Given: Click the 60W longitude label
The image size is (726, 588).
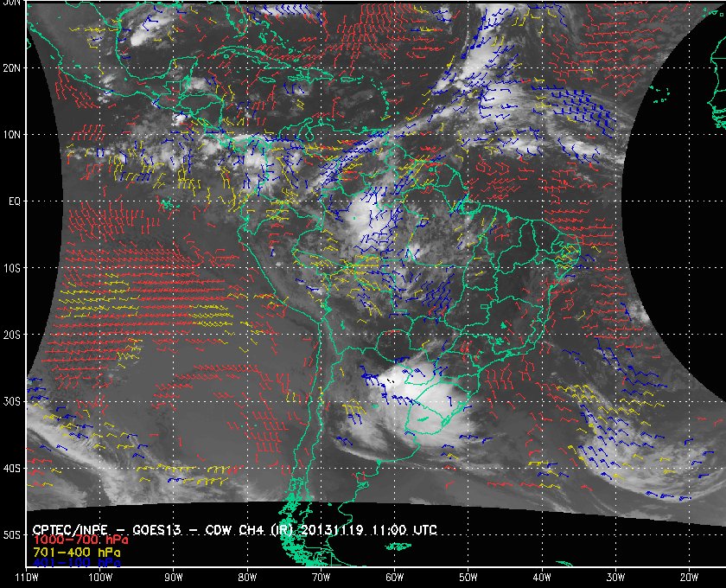Looking at the screenshot, I should click(x=394, y=578).
